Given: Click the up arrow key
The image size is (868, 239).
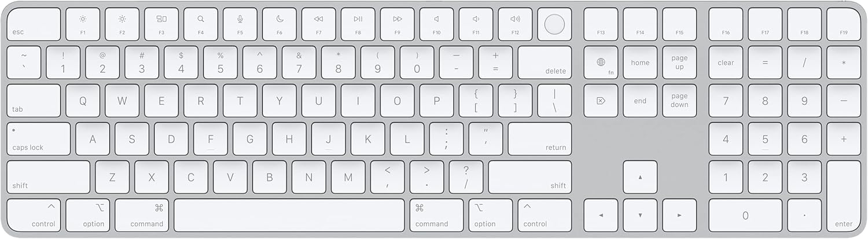Looking at the screenshot, I should [640, 177].
